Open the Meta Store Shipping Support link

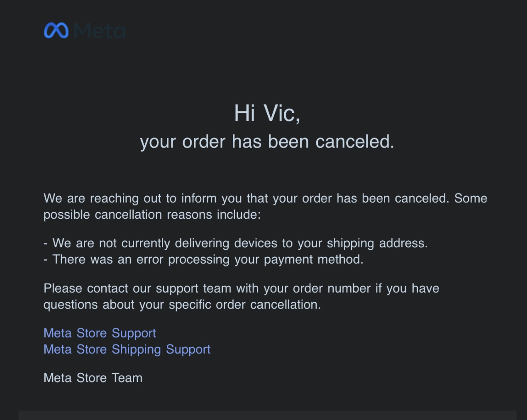click(x=127, y=349)
